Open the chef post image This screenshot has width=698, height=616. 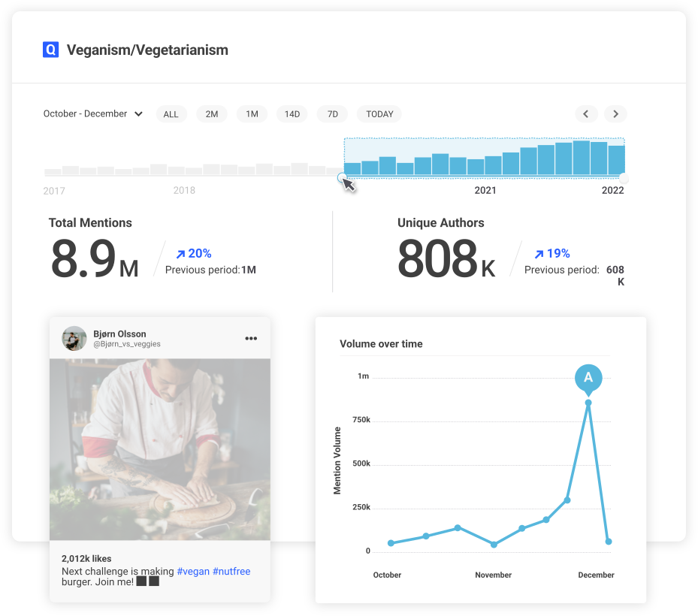pos(160,449)
